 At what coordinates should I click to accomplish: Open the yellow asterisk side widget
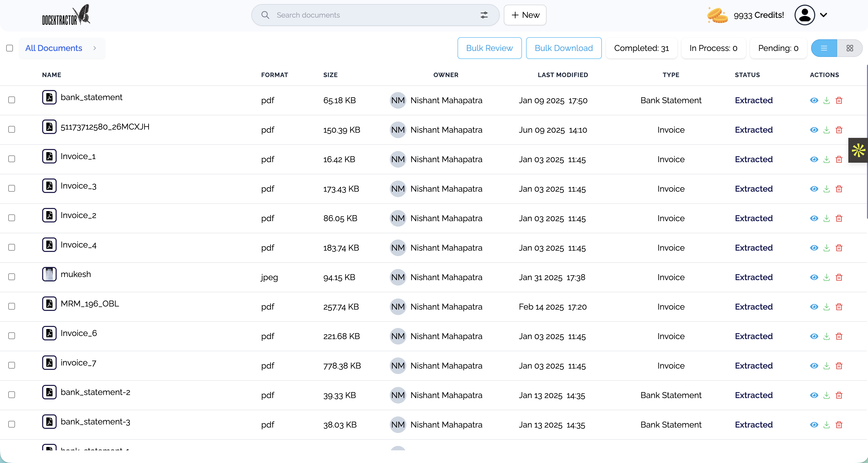click(x=858, y=150)
